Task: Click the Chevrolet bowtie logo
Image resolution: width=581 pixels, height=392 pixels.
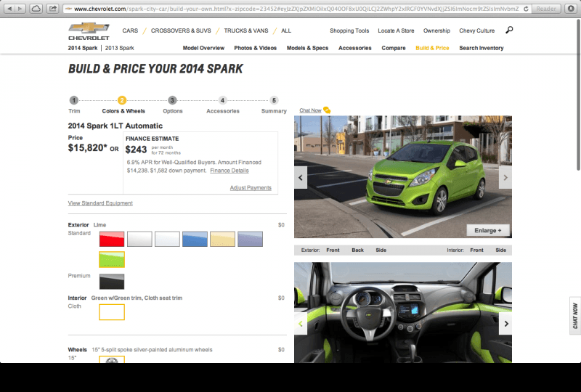Action: pyautogui.click(x=89, y=31)
